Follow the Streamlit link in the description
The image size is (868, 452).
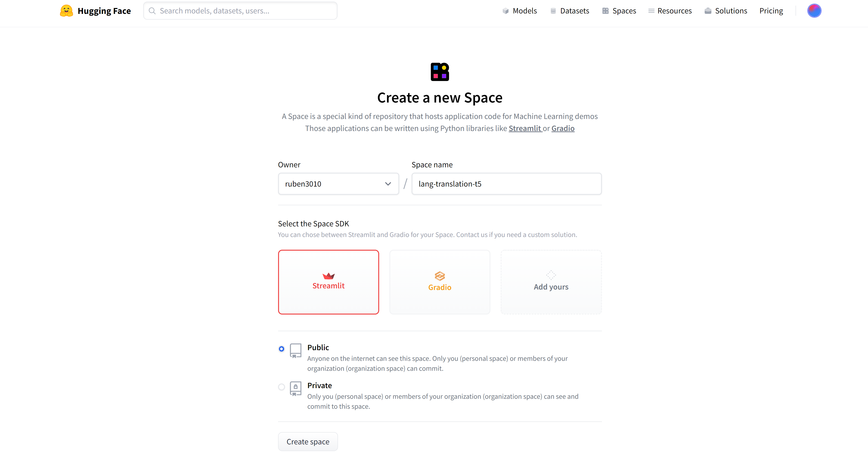coord(525,128)
